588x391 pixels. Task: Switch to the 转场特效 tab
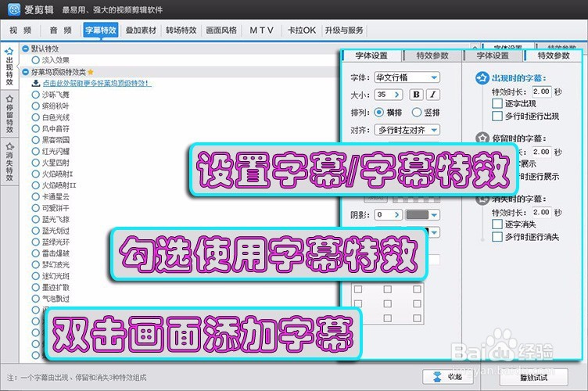[x=181, y=30]
